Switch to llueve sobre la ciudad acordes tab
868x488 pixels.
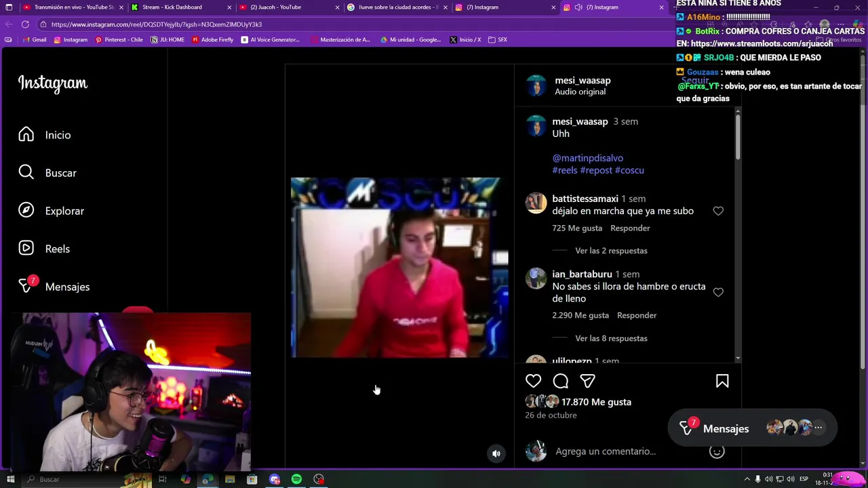coord(398,7)
